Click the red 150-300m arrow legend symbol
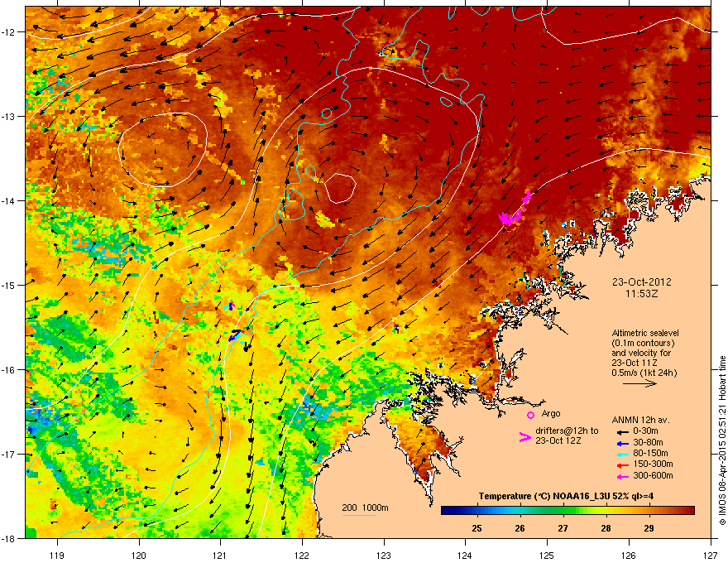The width and height of the screenshot is (728, 563). click(x=623, y=465)
